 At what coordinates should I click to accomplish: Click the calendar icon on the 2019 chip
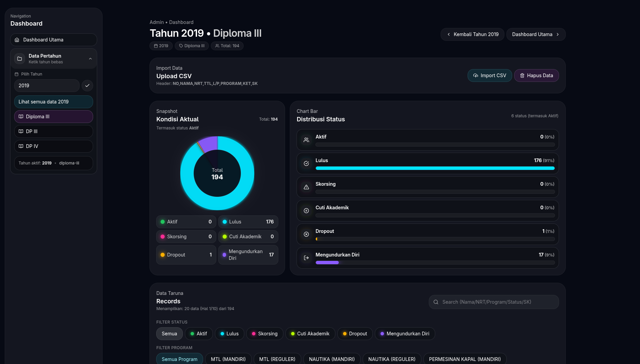point(156,46)
